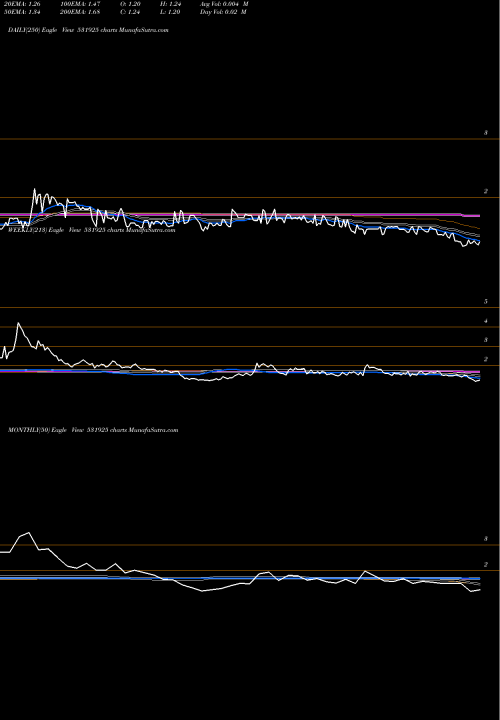Image resolution: width=500 pixels, height=720 pixels.
Task: Click the daily chart axis label 2
Action: point(486,191)
